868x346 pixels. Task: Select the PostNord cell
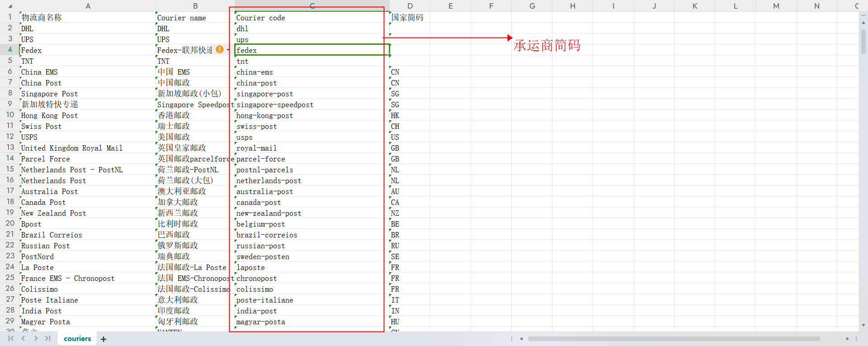point(88,256)
